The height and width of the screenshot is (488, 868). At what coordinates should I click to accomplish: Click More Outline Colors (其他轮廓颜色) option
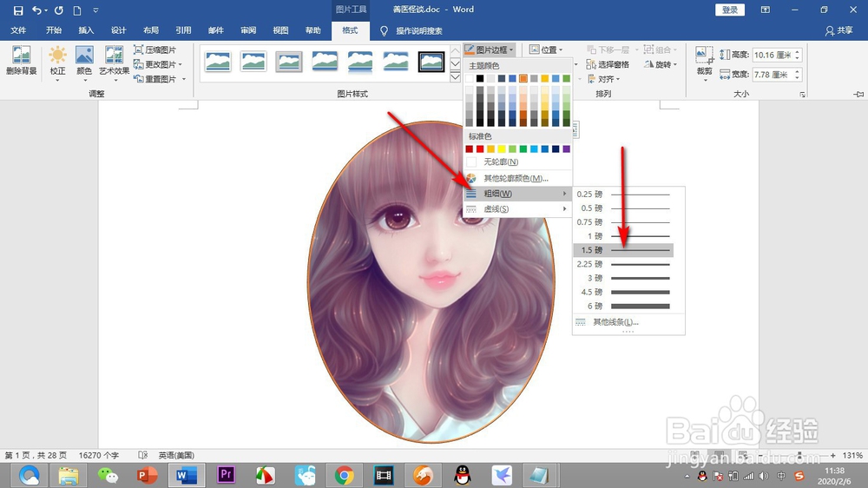pyautogui.click(x=516, y=178)
